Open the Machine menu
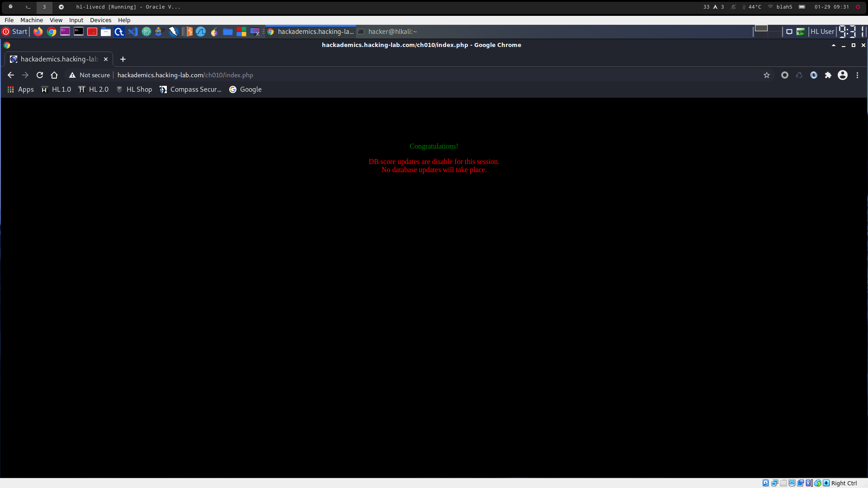The width and height of the screenshot is (868, 488). [32, 20]
